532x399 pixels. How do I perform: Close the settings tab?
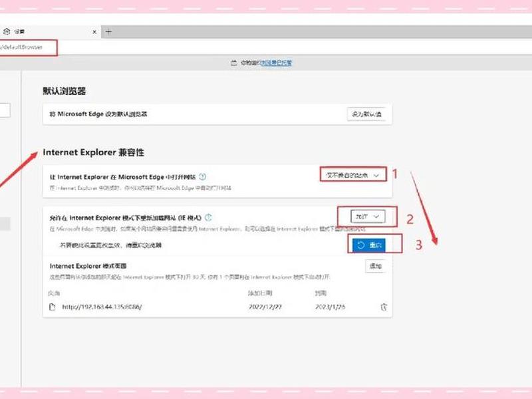click(94, 32)
